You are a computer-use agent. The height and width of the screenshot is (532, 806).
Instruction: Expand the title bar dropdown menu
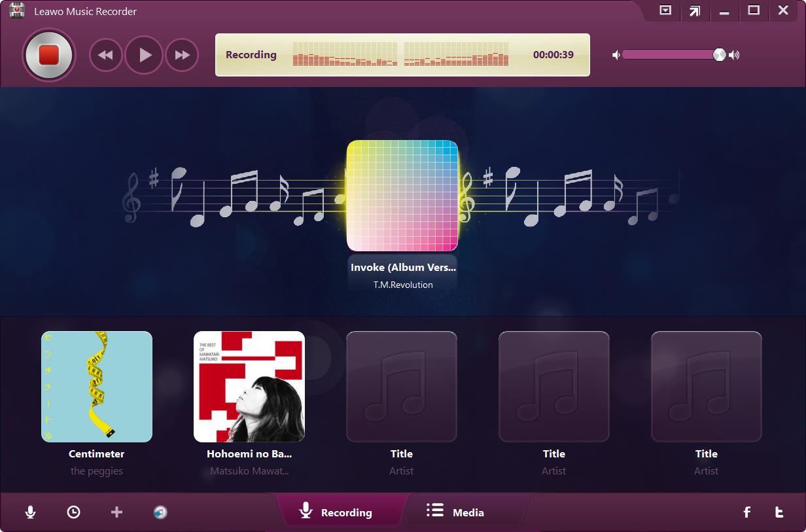coord(665,10)
